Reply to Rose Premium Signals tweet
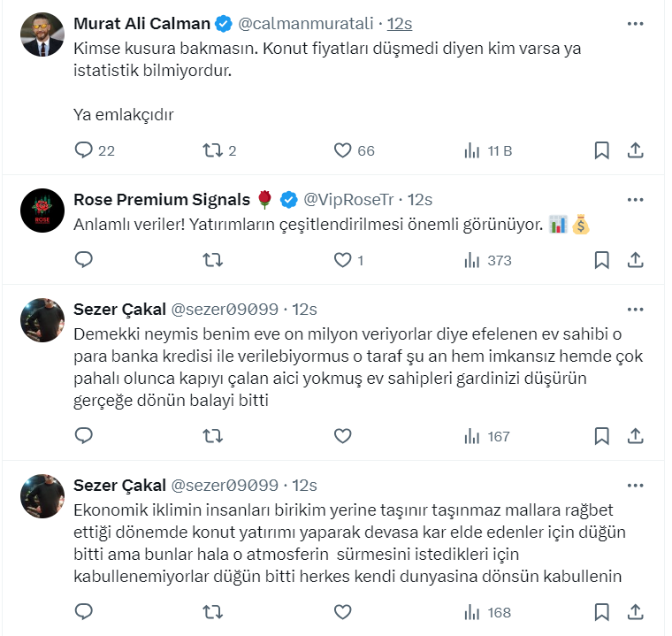This screenshot has width=672, height=636. point(84,260)
